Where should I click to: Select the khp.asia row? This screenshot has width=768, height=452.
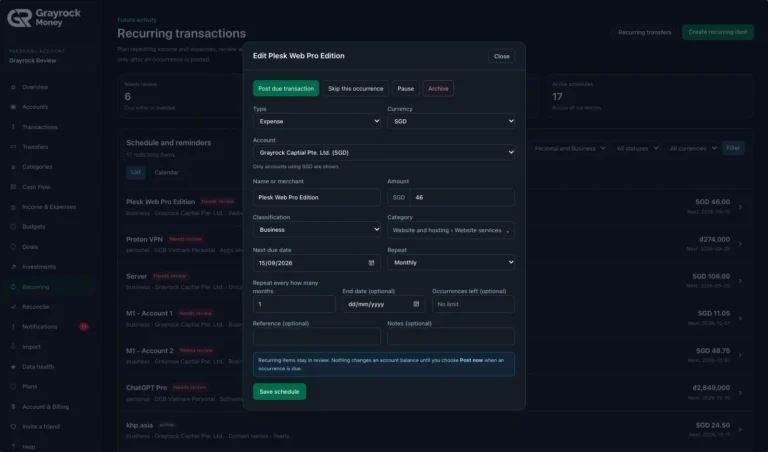pyautogui.click(x=435, y=430)
